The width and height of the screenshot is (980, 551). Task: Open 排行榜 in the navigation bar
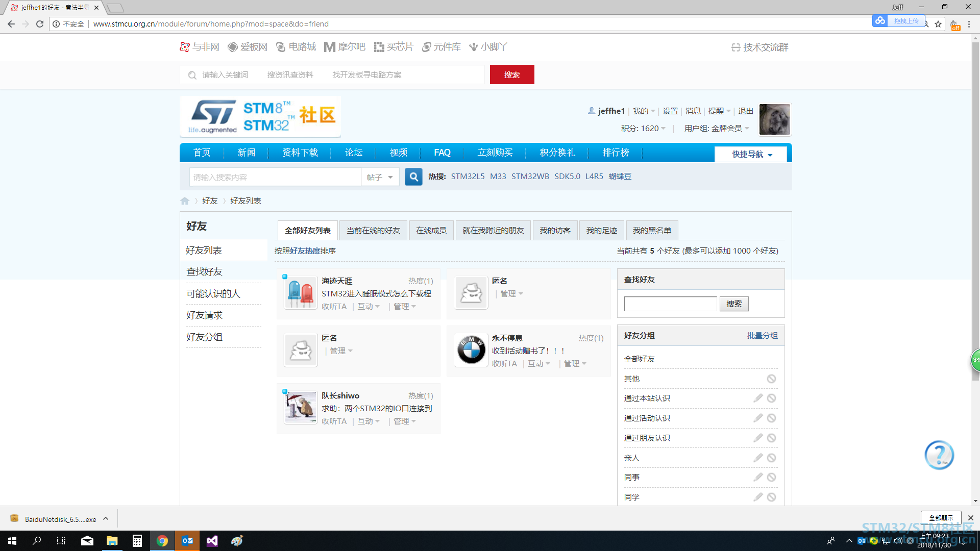tap(616, 153)
